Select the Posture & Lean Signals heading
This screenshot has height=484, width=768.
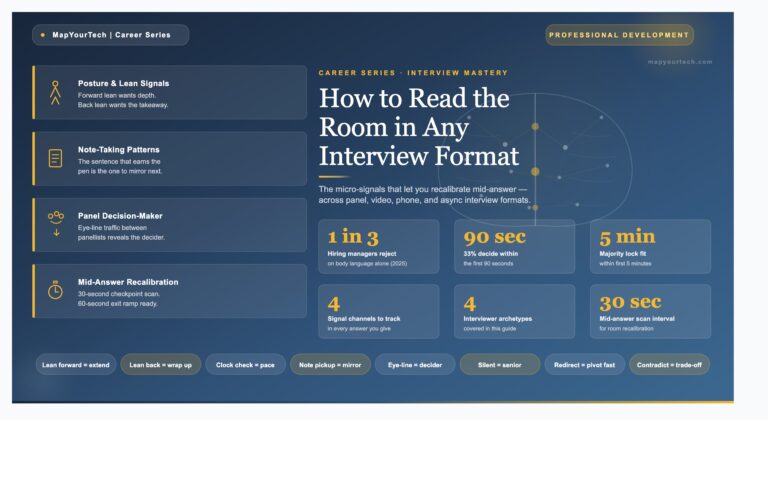123,83
